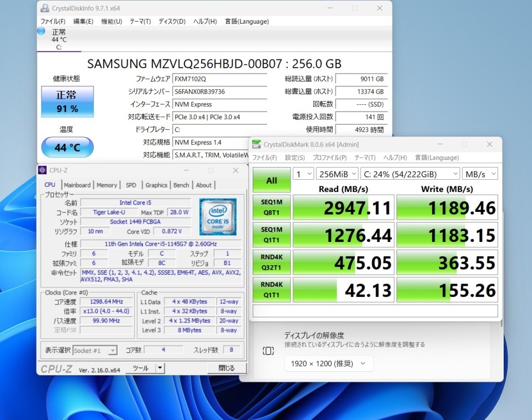The image size is (532, 420).
Task: Open the test count dropdown showing 1
Action: [x=303, y=174]
